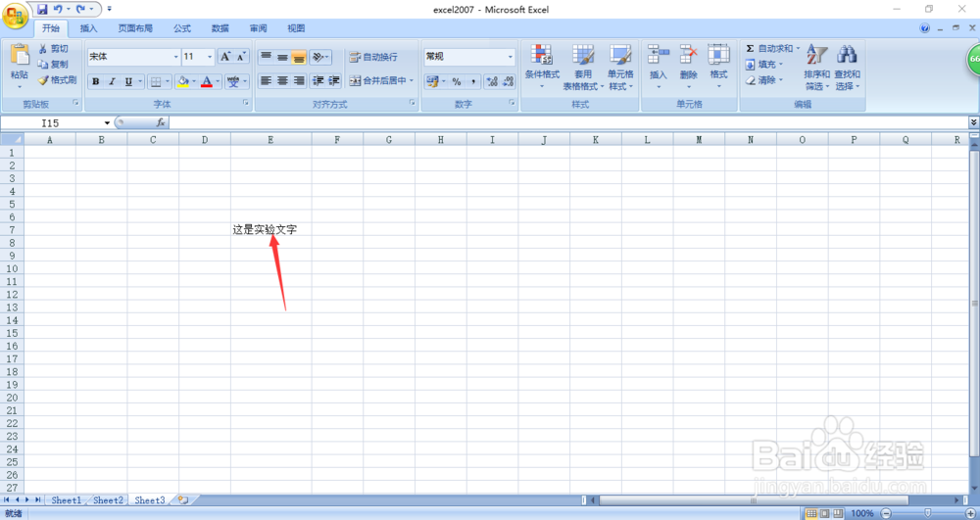
Task: Adjust the zoom slider handle
Action: [x=928, y=513]
